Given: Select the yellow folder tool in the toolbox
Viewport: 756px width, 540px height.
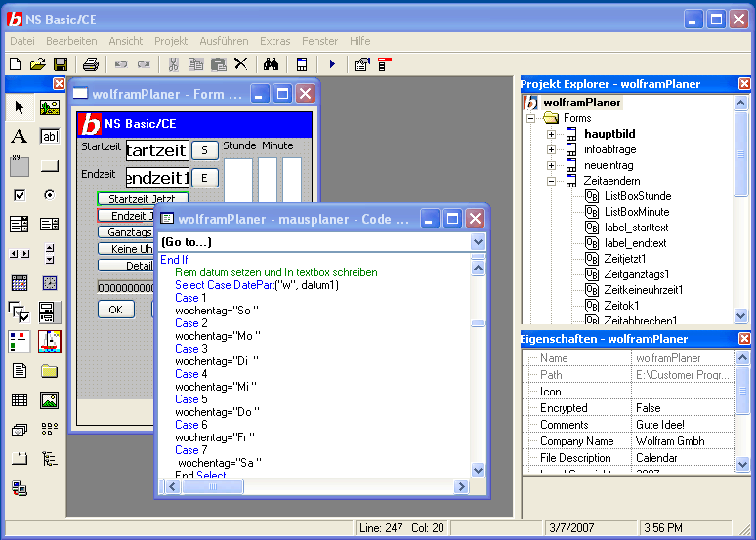Looking at the screenshot, I should [49, 371].
